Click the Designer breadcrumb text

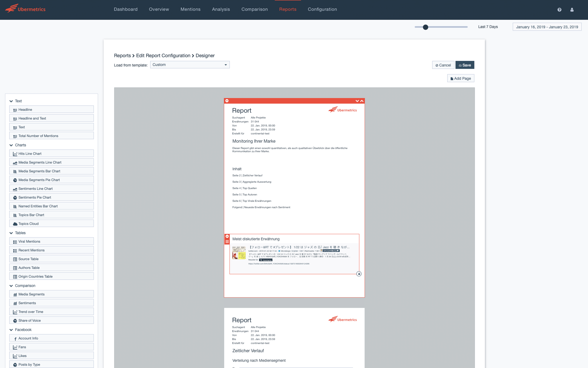click(x=205, y=56)
